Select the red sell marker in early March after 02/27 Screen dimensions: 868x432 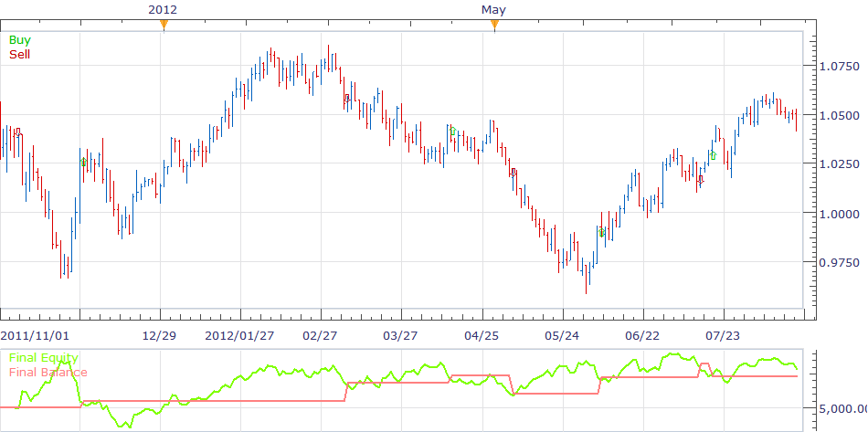[x=347, y=99]
